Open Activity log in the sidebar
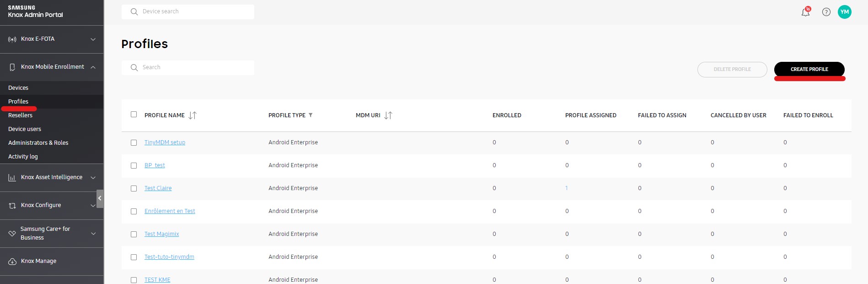This screenshot has height=284, width=868. [x=23, y=157]
